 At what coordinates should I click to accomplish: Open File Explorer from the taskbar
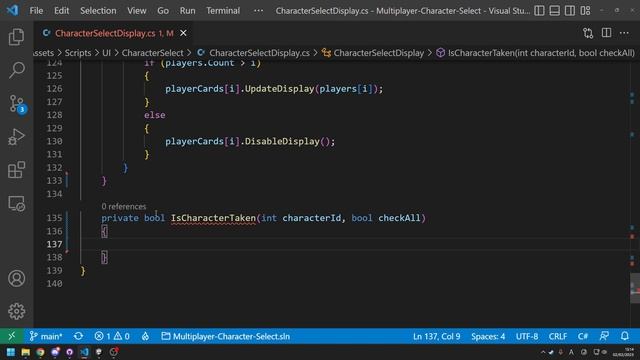point(25,352)
